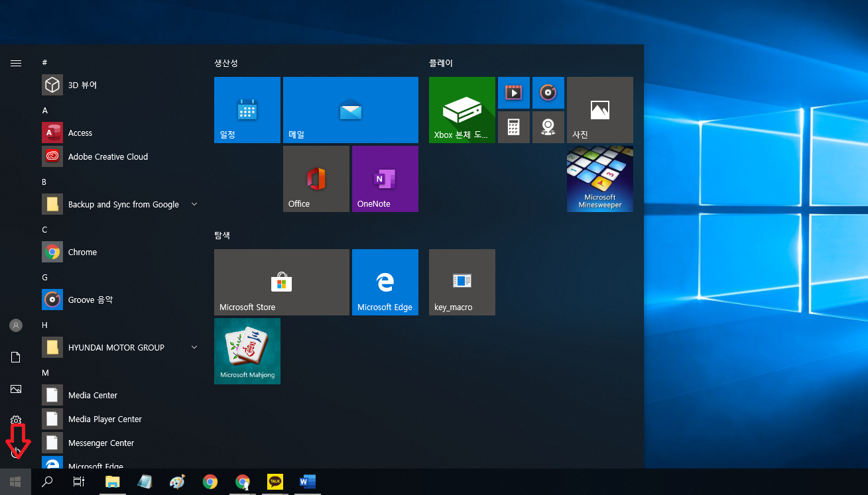Image resolution: width=868 pixels, height=495 pixels.
Task: Open the plain Chrome icon on the taskbar
Action: click(210, 482)
